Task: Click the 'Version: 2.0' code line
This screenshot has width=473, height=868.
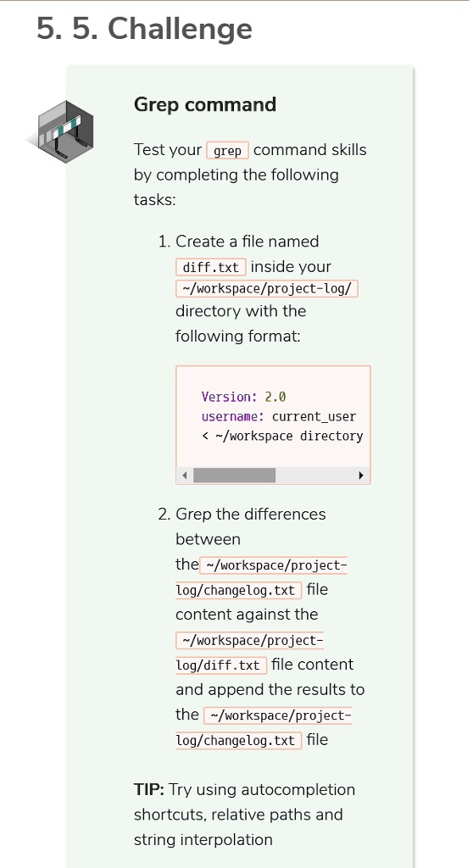Action: coord(243,397)
